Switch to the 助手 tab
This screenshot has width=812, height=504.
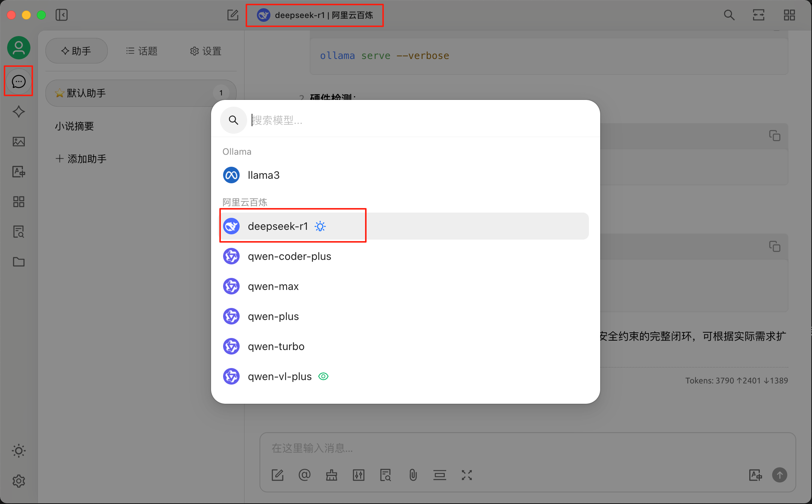pyautogui.click(x=77, y=51)
